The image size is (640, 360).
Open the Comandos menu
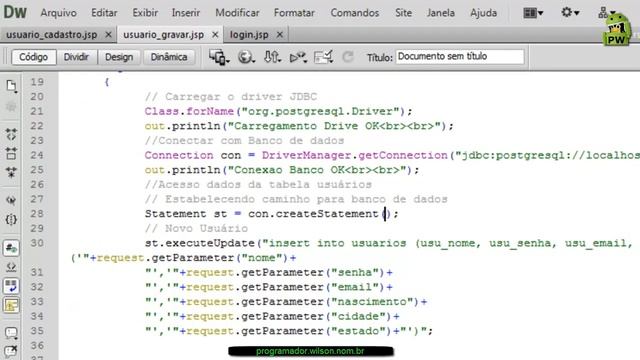[x=355, y=13]
